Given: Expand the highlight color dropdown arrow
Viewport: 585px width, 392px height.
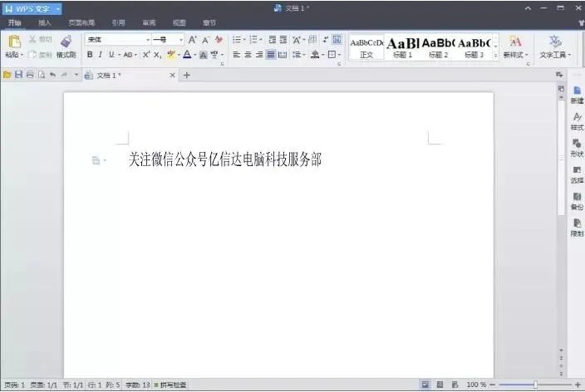Looking at the screenshot, I should (x=179, y=55).
